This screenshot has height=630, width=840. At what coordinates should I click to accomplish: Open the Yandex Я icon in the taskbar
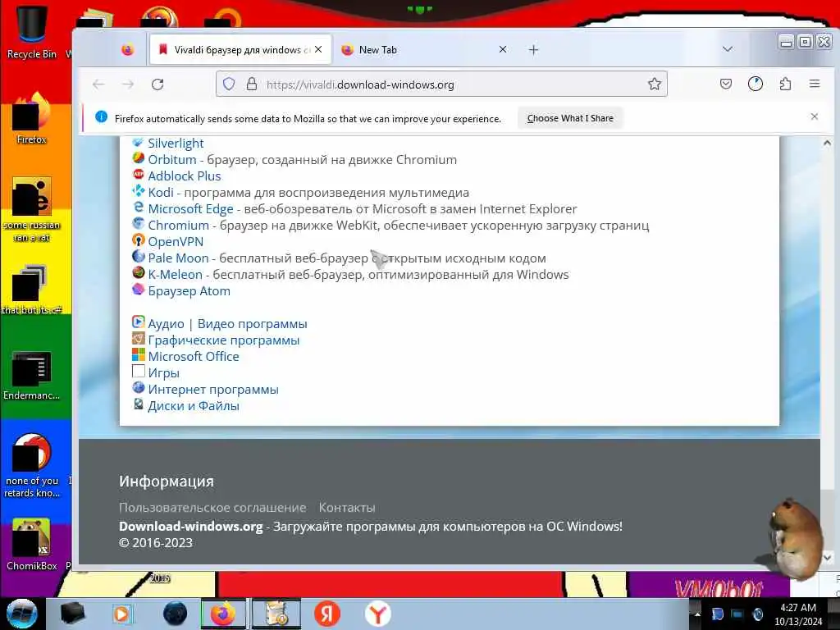(x=326, y=614)
